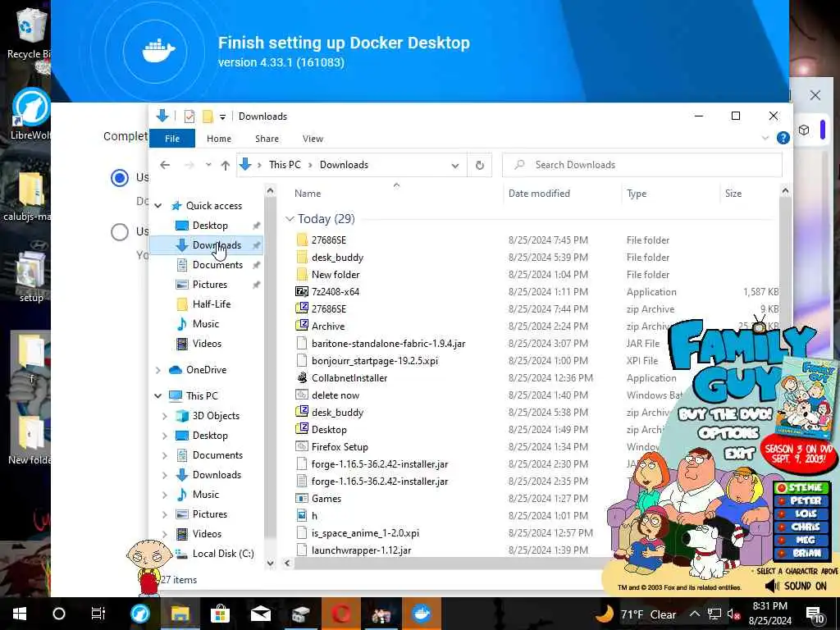This screenshot has width=840, height=630.
Task: Open the Home ribbon tab
Action: point(218,138)
